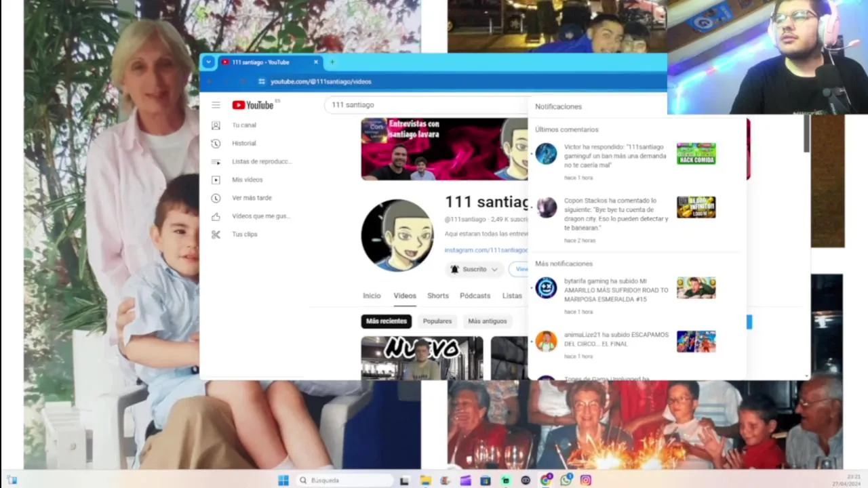
Task: Open the Copon Stackos comment notification
Action: 616,214
